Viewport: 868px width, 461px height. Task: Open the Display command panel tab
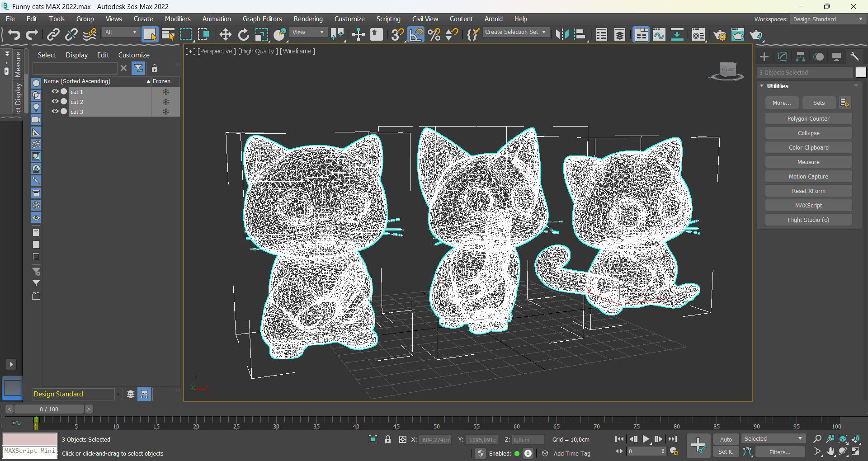pyautogui.click(x=836, y=56)
